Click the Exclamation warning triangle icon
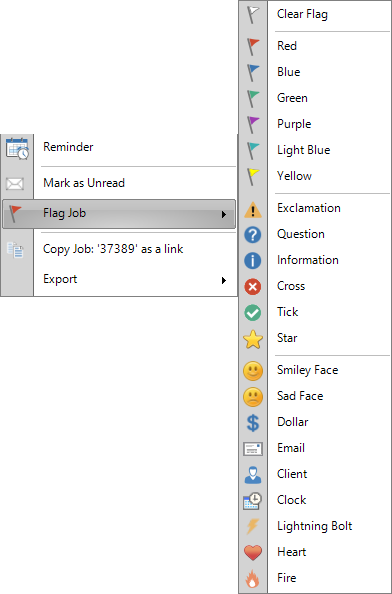Viewport: 392px width, 594px height. (253, 209)
